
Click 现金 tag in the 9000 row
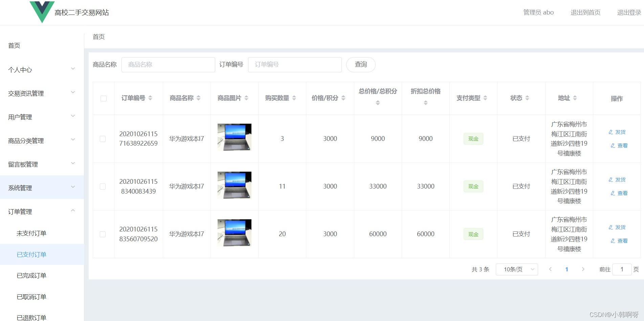pyautogui.click(x=473, y=139)
